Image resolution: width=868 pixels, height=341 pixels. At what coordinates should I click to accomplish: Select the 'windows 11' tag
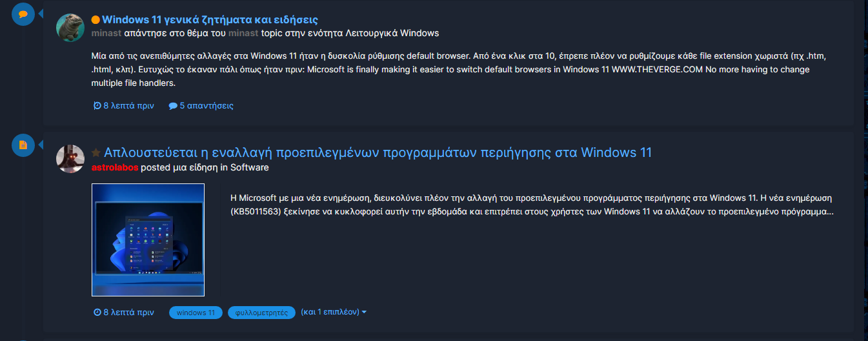pos(196,313)
